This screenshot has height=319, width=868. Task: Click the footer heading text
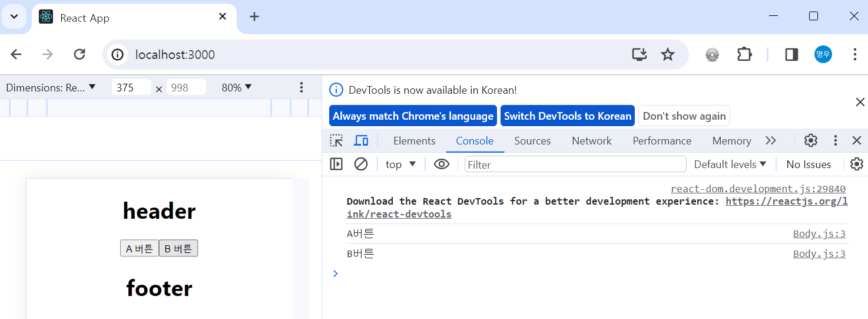coord(159,288)
